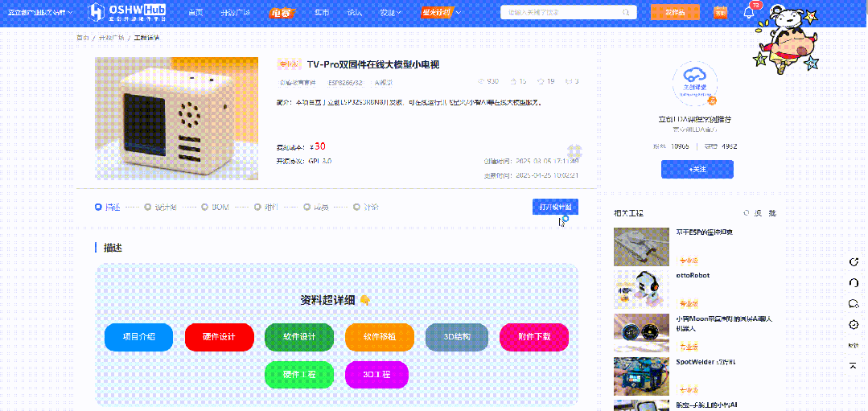This screenshot has height=411, width=868.
Task: Click the GPL 3.0 license text
Action: tap(320, 161)
